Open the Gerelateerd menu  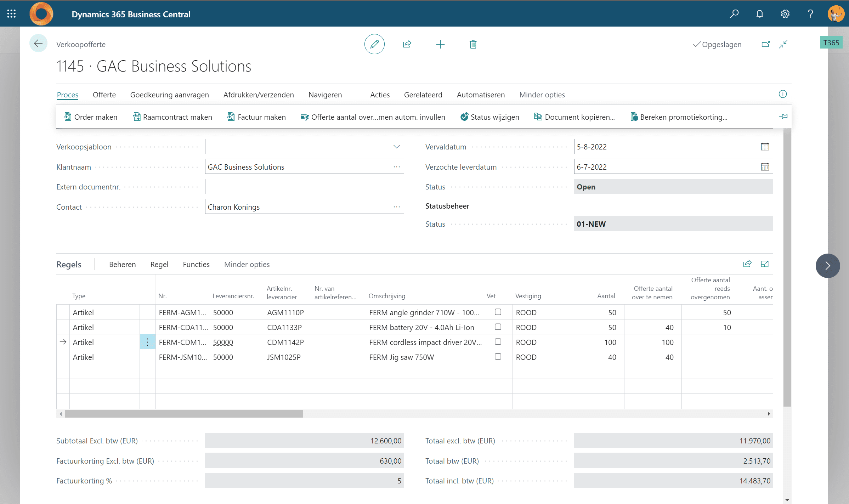[423, 95]
